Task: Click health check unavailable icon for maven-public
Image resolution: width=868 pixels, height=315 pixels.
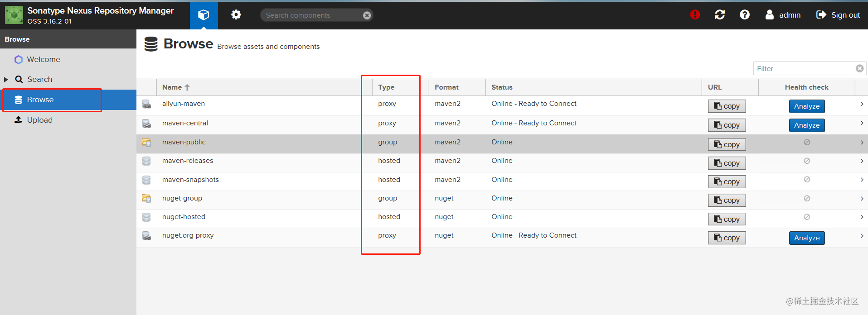Action: pyautogui.click(x=807, y=142)
